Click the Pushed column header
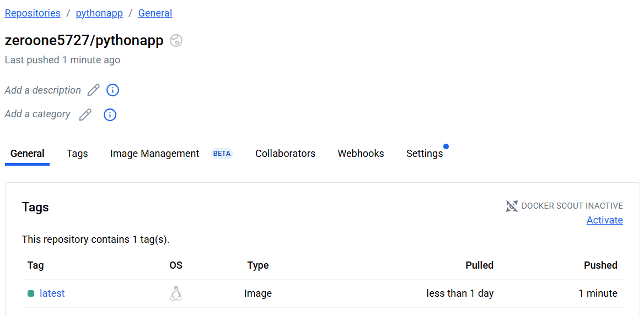Screen dimensions: 644x316 pyautogui.click(x=600, y=265)
